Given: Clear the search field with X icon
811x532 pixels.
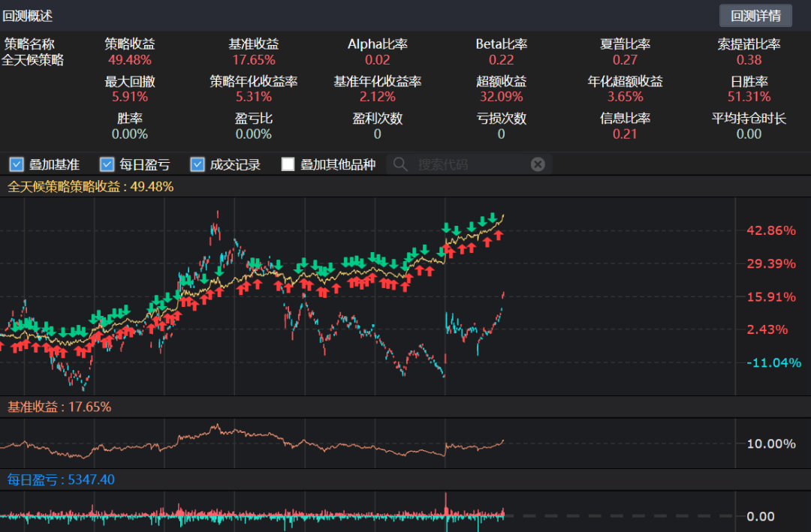Looking at the screenshot, I should [538, 164].
